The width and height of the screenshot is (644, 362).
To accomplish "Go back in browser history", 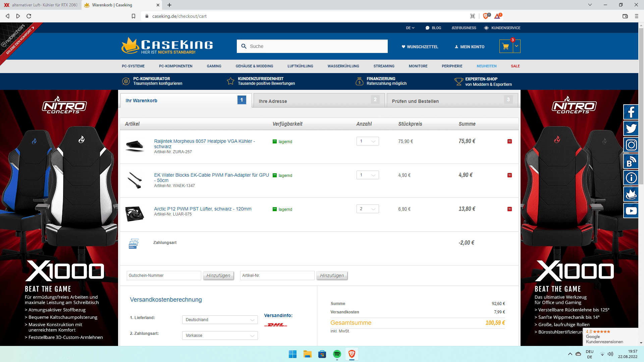I will (x=7, y=16).
